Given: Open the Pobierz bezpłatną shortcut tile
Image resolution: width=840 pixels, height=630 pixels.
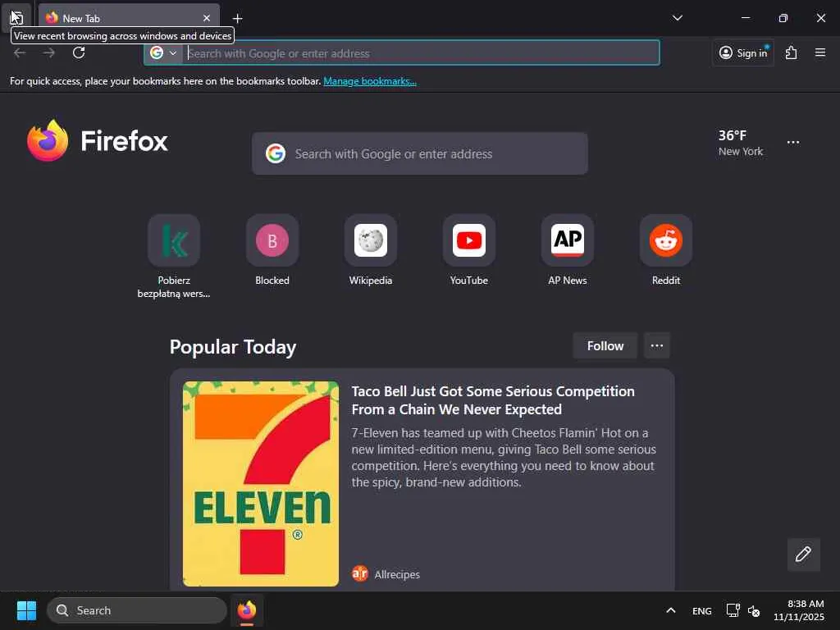Looking at the screenshot, I should click(174, 256).
